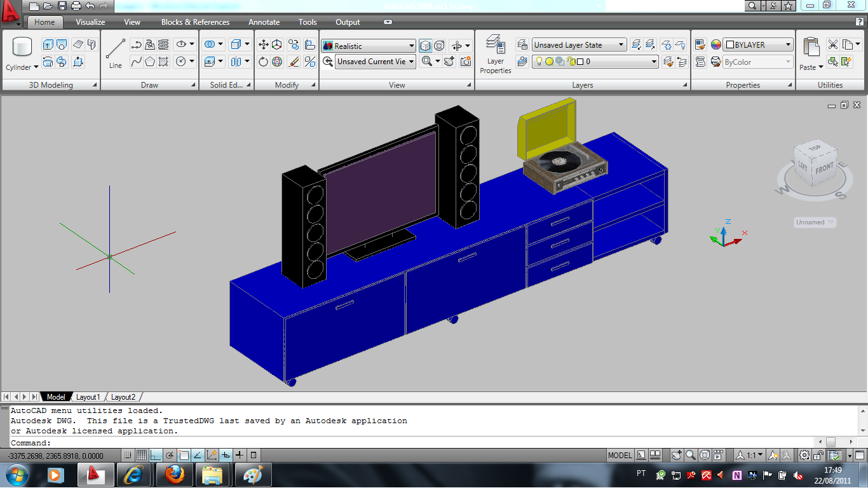This screenshot has height=488, width=868.
Task: Open the Layout1 tab
Action: coord(88,396)
